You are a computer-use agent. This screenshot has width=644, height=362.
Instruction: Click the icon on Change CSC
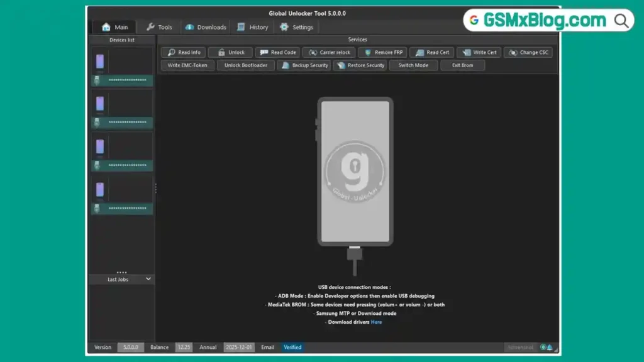(x=513, y=53)
